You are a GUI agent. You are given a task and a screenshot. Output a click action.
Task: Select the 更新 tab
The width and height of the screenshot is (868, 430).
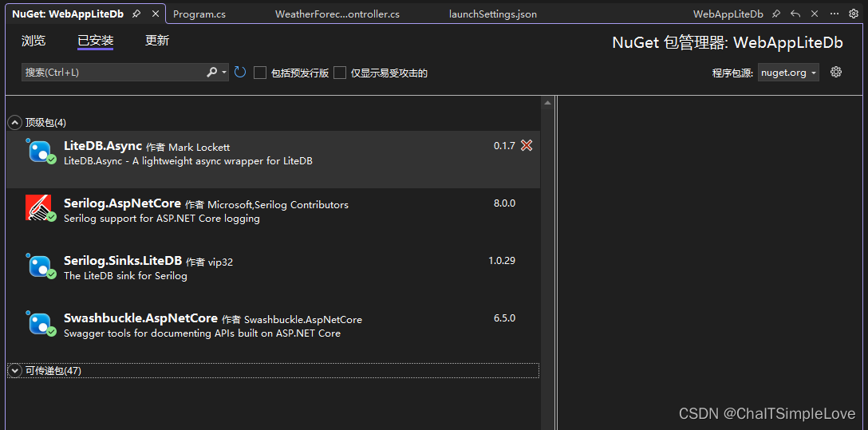pos(157,41)
